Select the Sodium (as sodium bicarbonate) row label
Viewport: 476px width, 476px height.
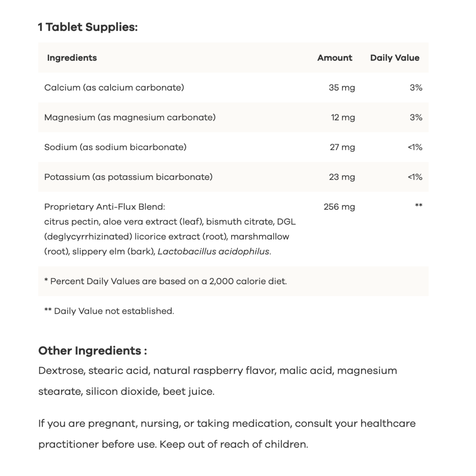point(115,147)
